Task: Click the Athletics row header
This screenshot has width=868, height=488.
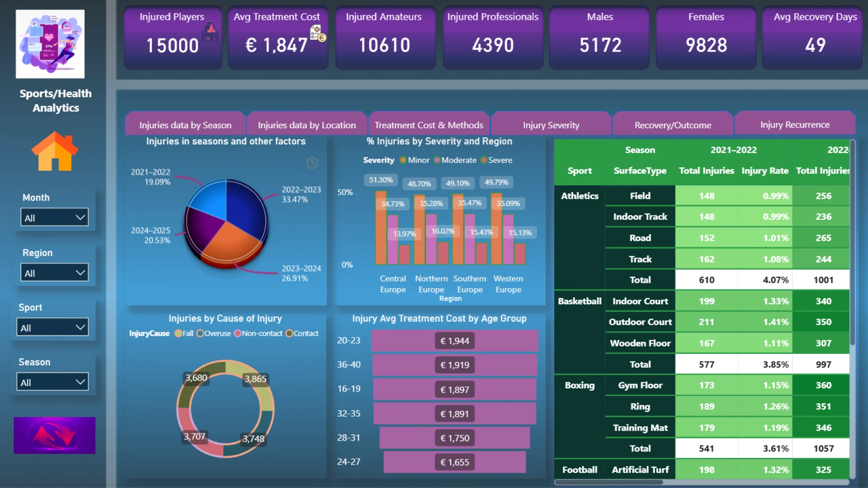Action: 580,196
